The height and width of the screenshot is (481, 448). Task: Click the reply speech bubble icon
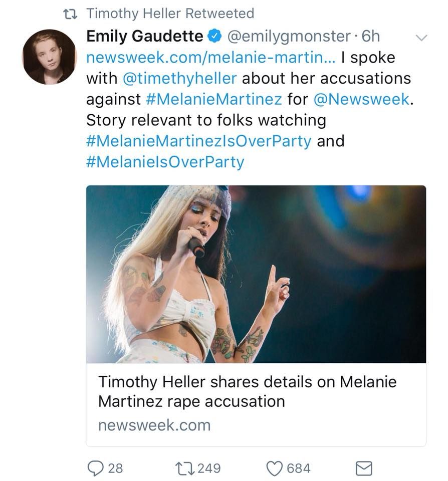click(x=95, y=468)
